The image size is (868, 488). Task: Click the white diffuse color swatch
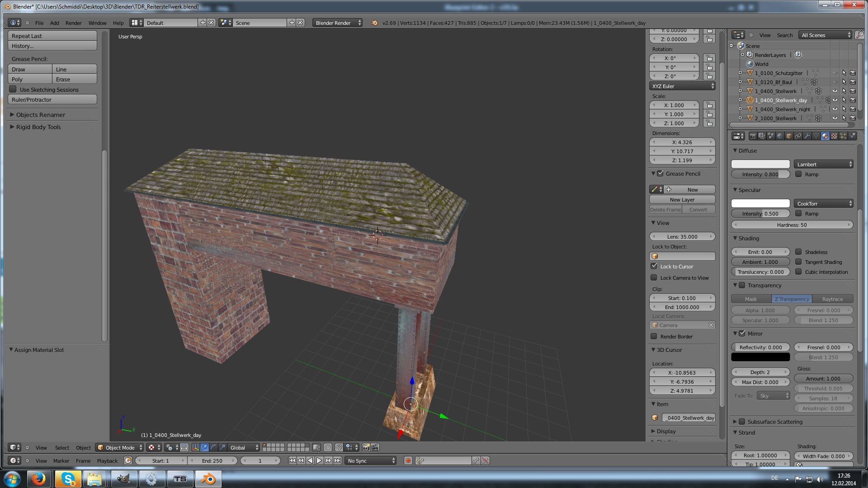click(x=760, y=164)
